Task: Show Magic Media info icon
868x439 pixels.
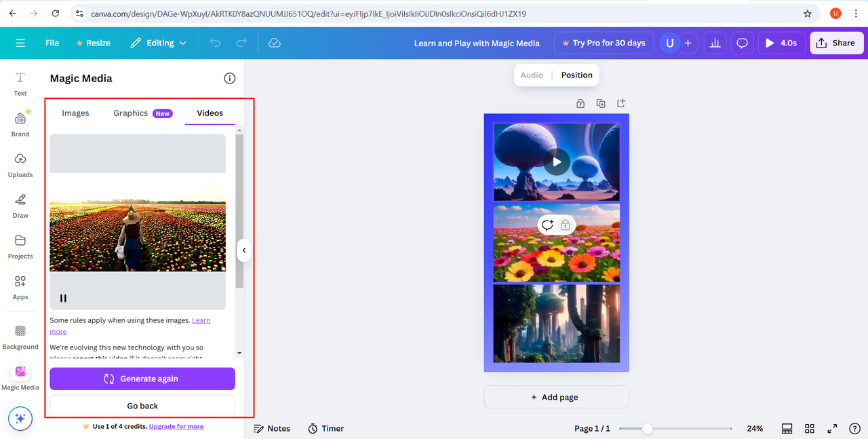Action: [230, 78]
